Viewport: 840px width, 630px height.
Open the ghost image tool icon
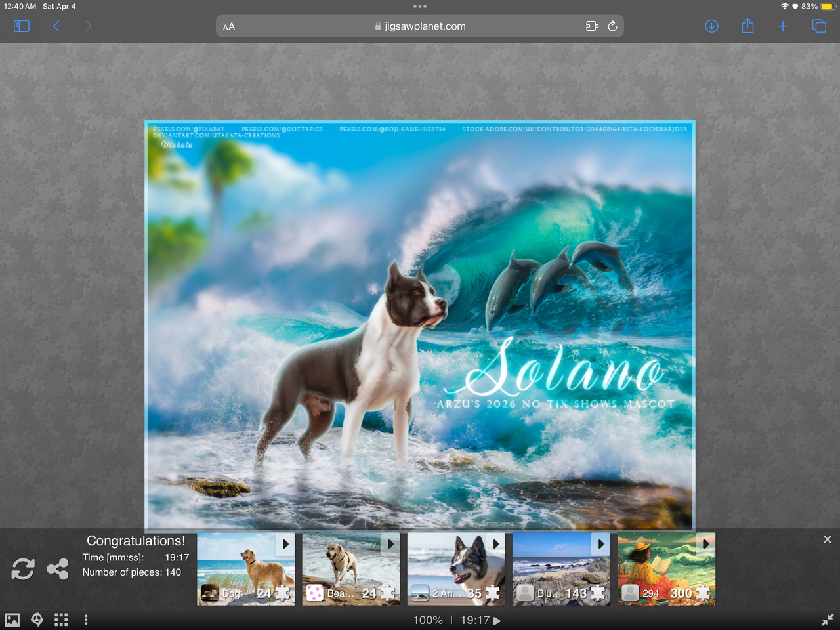pos(37,620)
